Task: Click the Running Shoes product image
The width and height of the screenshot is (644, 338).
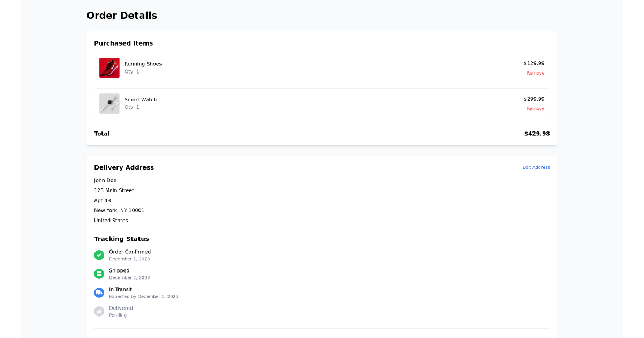Action: pyautogui.click(x=109, y=68)
